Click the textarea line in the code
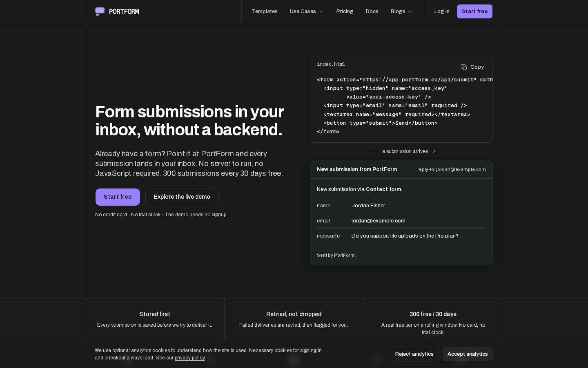 point(397,114)
